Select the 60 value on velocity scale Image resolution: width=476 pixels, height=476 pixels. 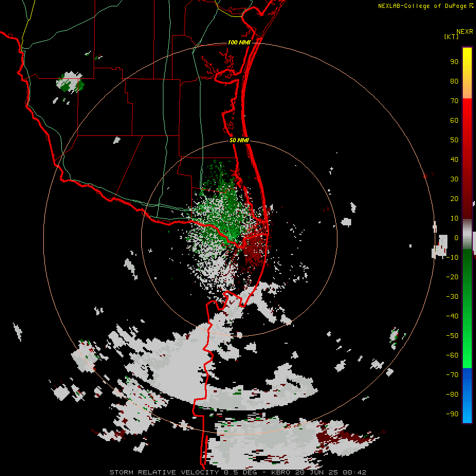[x=454, y=121]
